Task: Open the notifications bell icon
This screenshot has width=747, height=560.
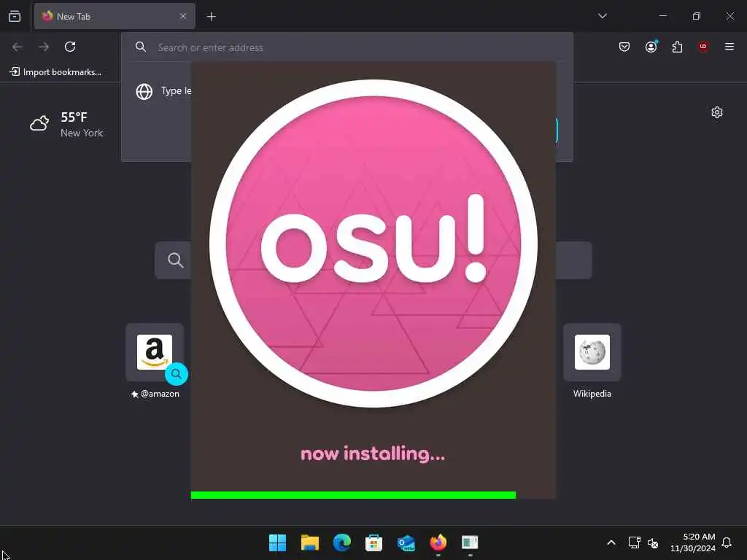Action: click(727, 542)
